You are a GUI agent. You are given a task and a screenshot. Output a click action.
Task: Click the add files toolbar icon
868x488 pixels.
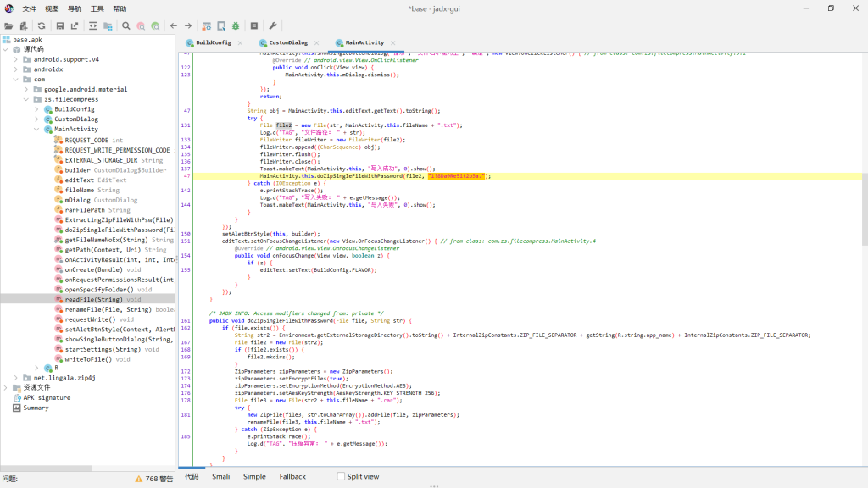23,26
